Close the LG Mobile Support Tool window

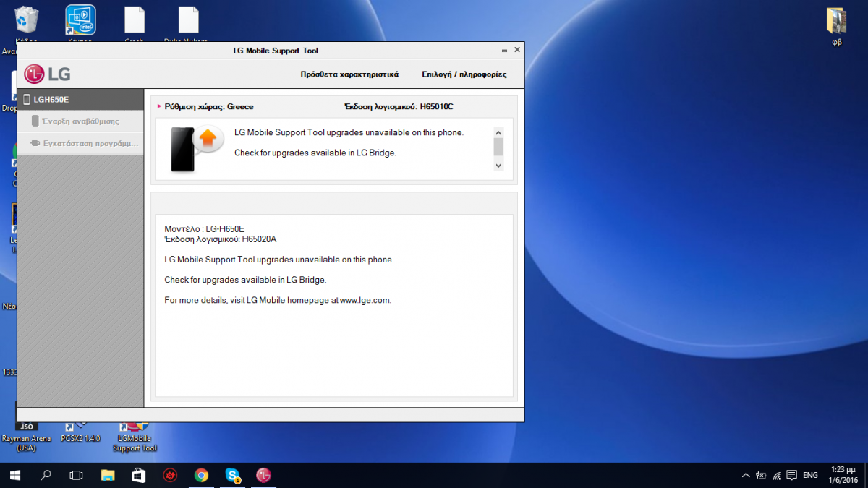(x=516, y=51)
